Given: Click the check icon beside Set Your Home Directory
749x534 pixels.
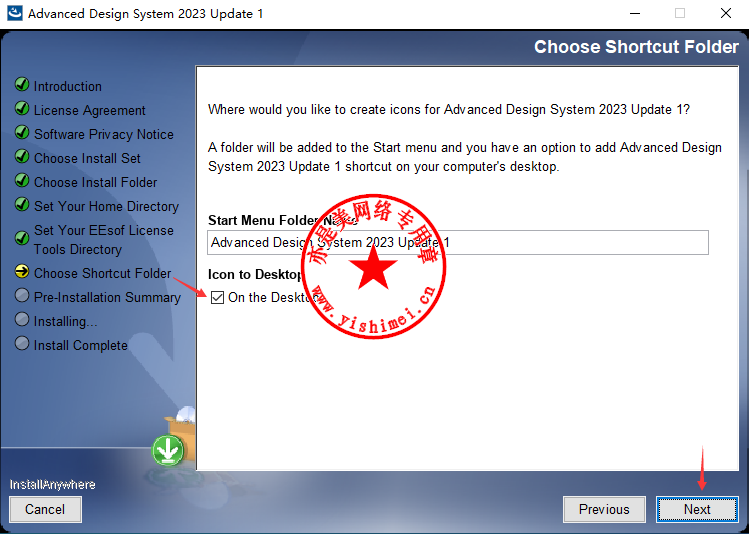Looking at the screenshot, I should [22, 204].
